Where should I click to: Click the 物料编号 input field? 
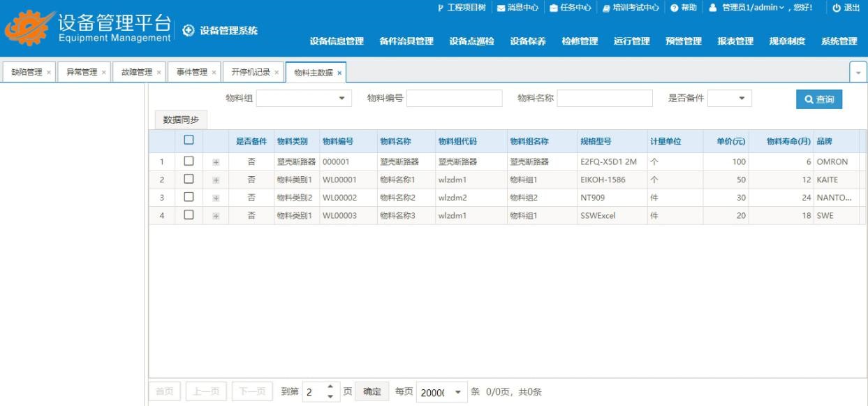point(454,99)
